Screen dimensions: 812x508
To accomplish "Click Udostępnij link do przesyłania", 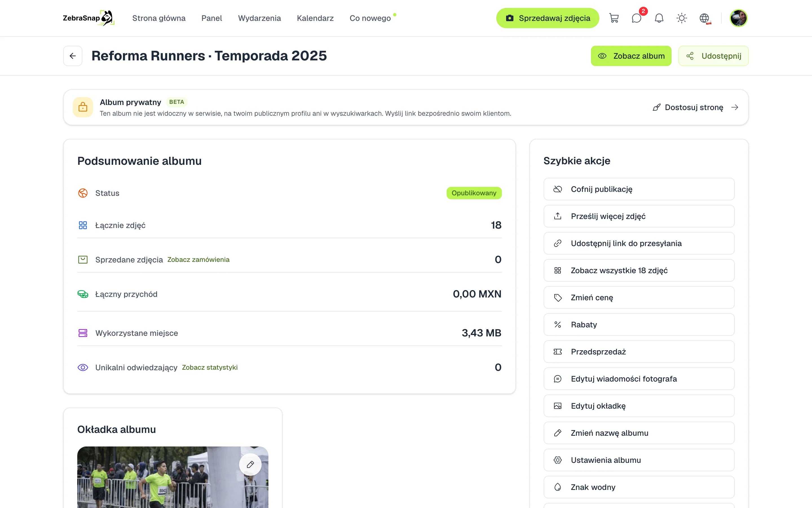I will (x=639, y=243).
